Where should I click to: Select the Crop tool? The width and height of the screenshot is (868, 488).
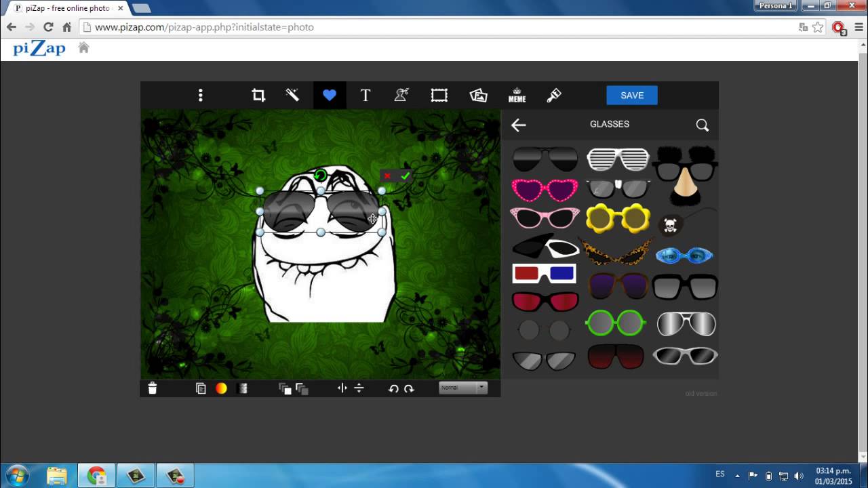click(x=258, y=96)
